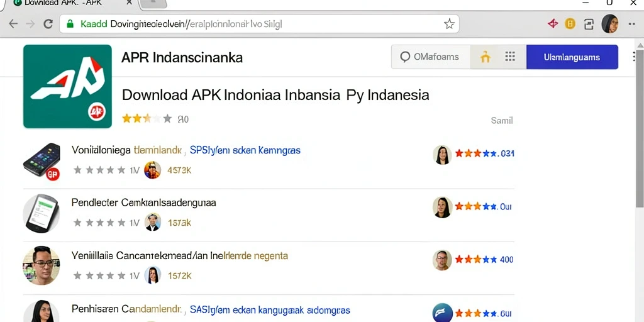Screen dimensions: 644x322
Task: Click the orange person icon in header
Action: pos(486,57)
